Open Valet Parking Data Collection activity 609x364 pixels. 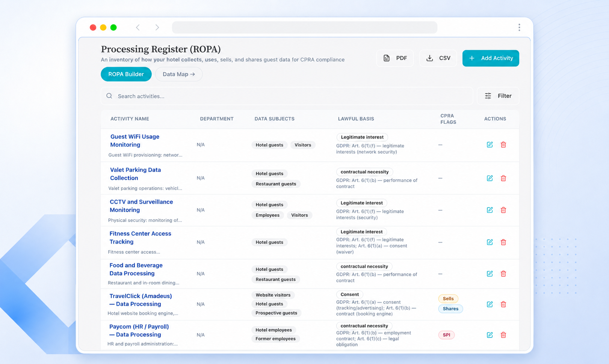coord(135,174)
